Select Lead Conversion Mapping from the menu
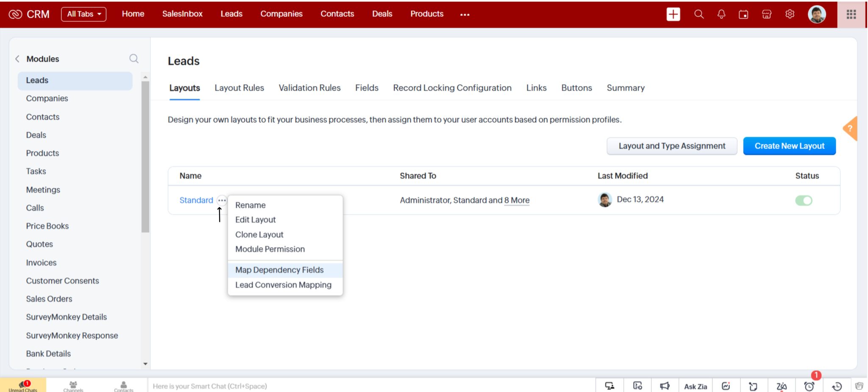The width and height of the screenshot is (868, 392). [283, 285]
